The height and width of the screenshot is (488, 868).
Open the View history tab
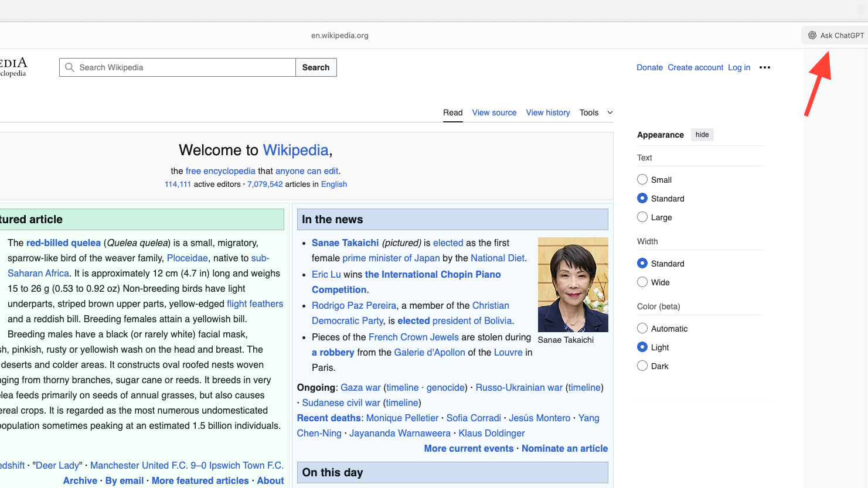tap(547, 112)
